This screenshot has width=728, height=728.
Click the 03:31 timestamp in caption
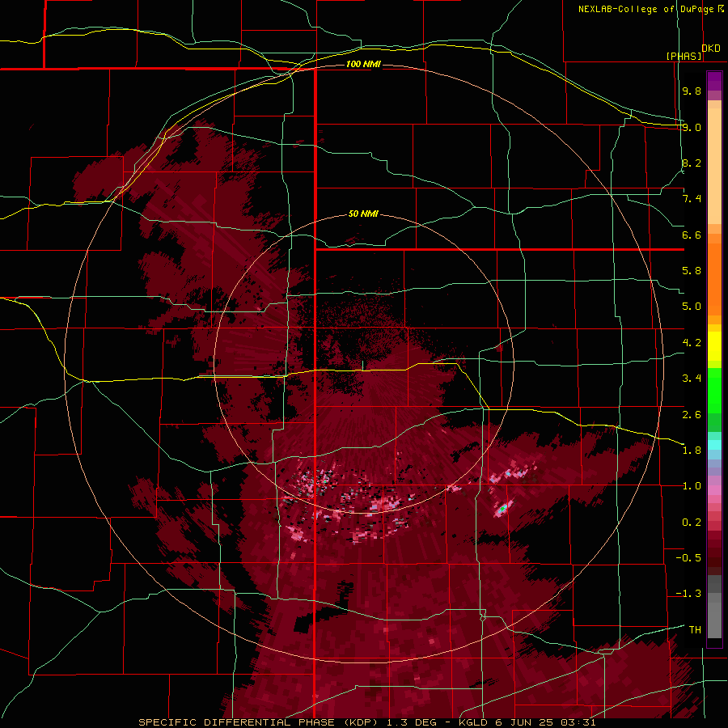click(580, 722)
